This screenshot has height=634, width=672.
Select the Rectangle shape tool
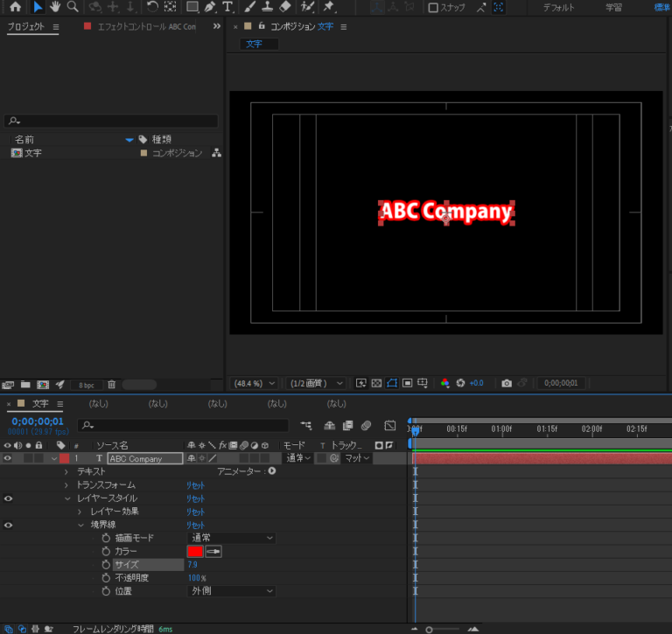192,7
